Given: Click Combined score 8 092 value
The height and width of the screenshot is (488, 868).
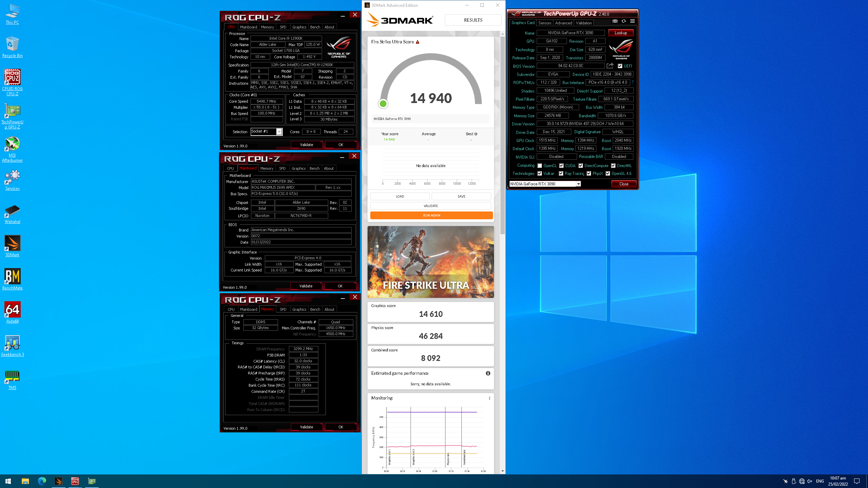Looking at the screenshot, I should (x=431, y=358).
